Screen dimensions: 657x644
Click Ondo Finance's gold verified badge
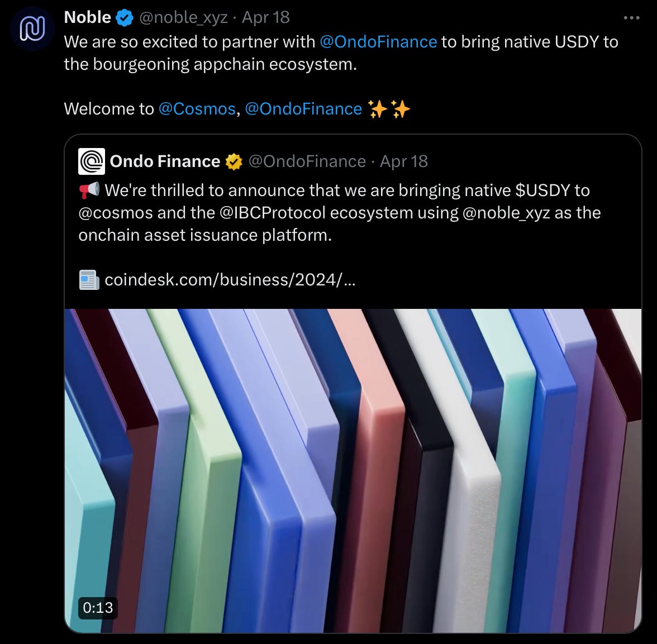pos(234,162)
